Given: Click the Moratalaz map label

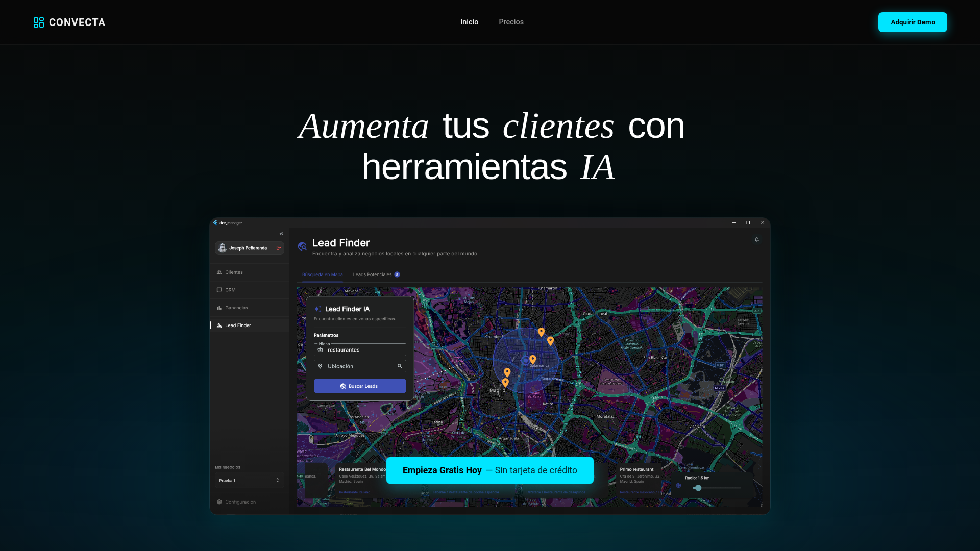Looking at the screenshot, I should tap(605, 416).
